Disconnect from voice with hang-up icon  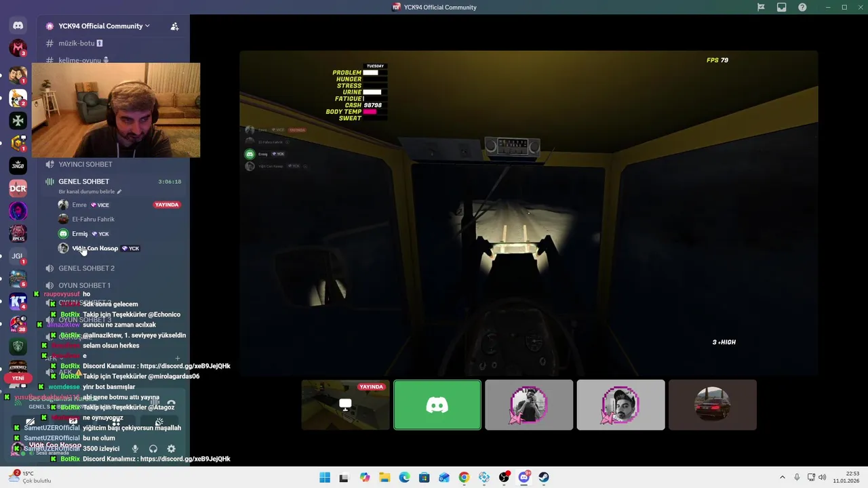[x=171, y=404]
